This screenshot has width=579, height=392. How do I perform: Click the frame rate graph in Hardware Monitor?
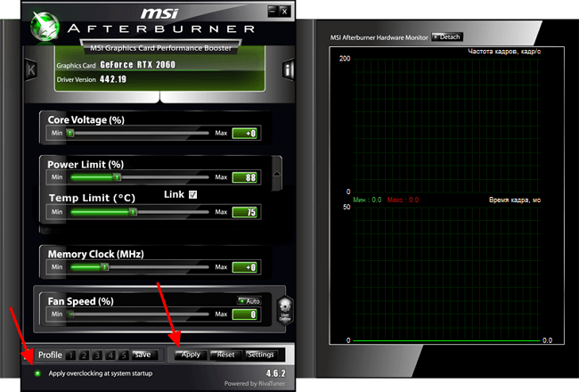point(447,126)
